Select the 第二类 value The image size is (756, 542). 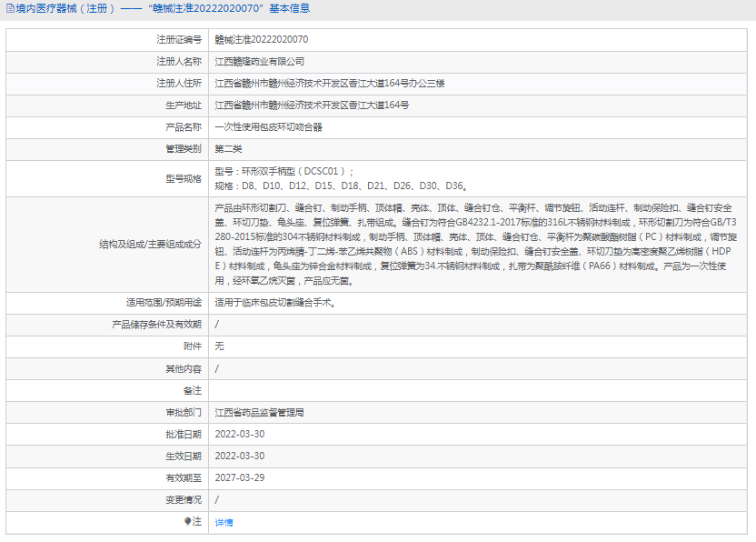click(x=228, y=148)
